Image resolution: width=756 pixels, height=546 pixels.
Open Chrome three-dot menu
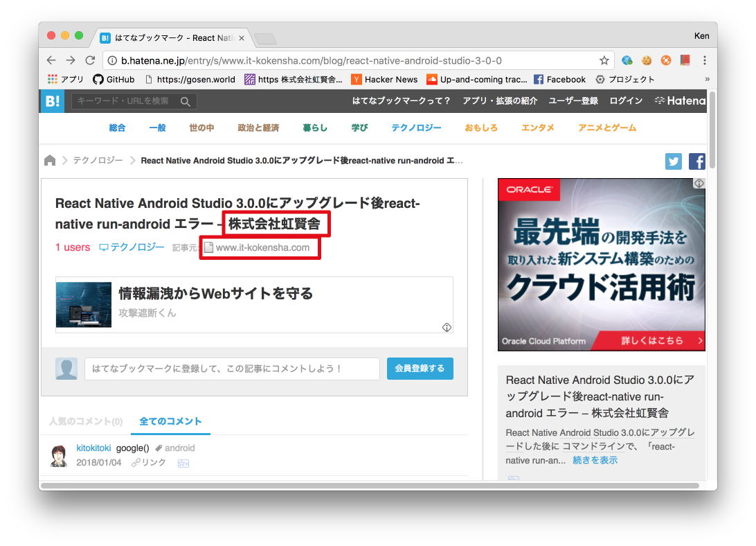(x=704, y=60)
